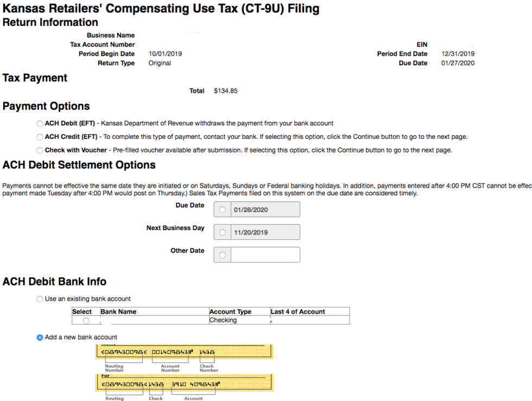
Task: Select the ACH Debit (EFT) payment option
Action: [40, 123]
